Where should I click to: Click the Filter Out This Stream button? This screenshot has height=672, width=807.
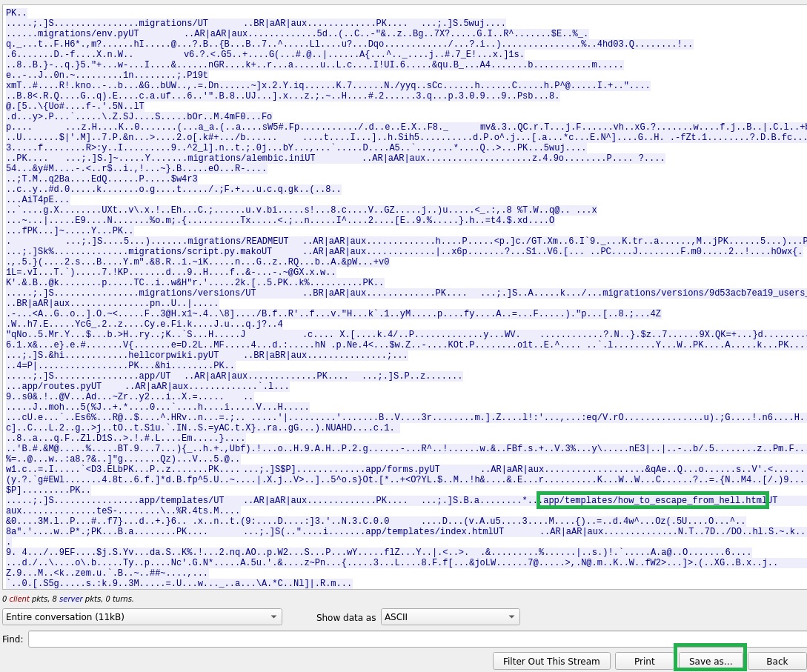pos(551,661)
